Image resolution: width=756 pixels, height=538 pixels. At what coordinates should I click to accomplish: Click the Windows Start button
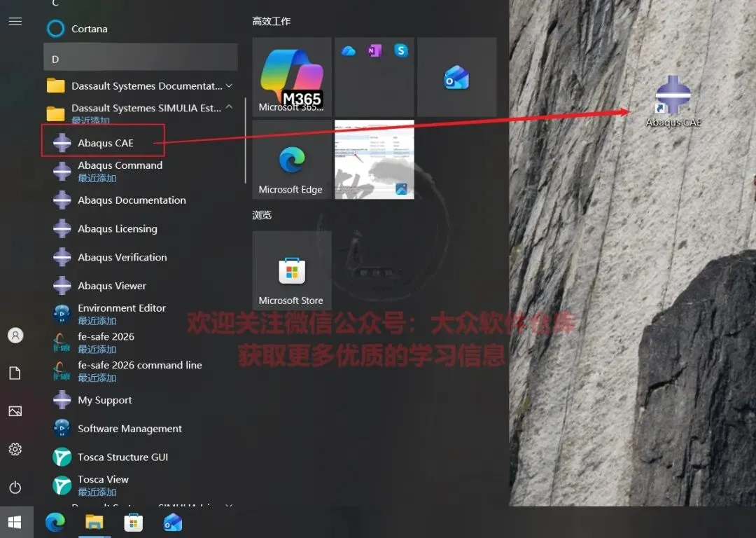[15, 522]
